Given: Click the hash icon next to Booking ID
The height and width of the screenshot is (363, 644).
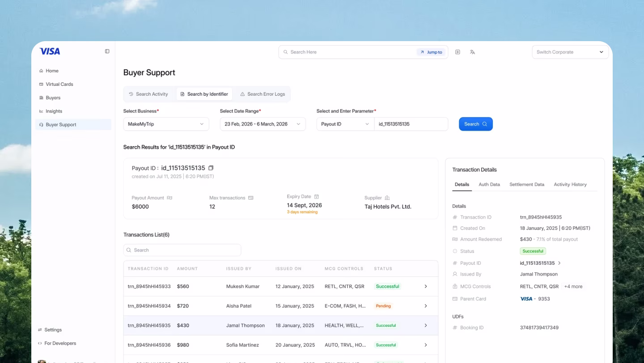Looking at the screenshot, I should 455,328.
